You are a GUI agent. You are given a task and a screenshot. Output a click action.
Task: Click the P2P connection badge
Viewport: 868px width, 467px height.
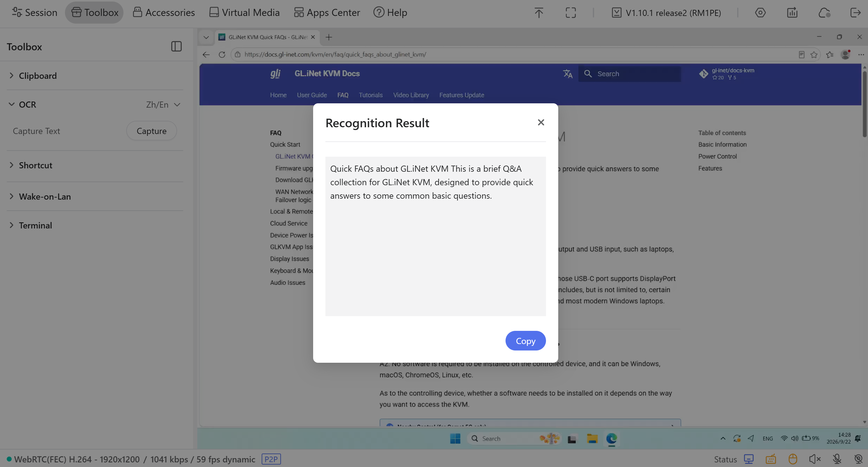click(271, 459)
